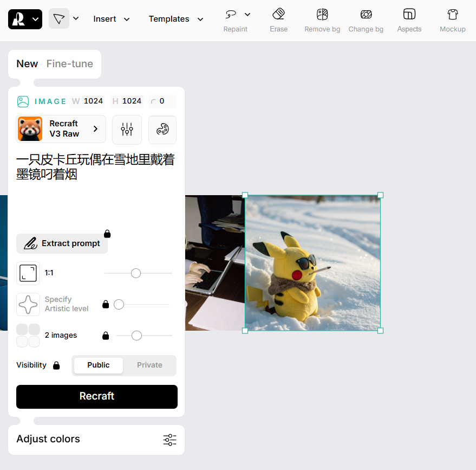Click the Adjust colors sliders icon
The image size is (476, 470).
[169, 440]
